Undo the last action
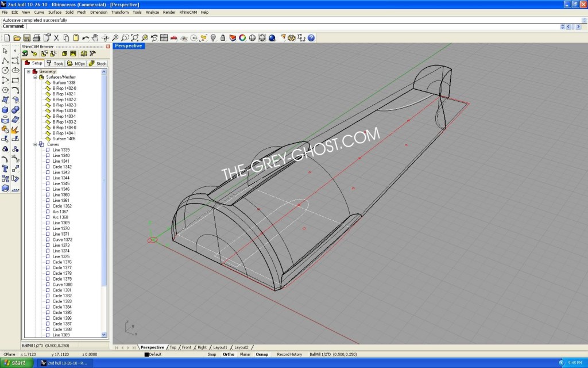 (x=86, y=38)
